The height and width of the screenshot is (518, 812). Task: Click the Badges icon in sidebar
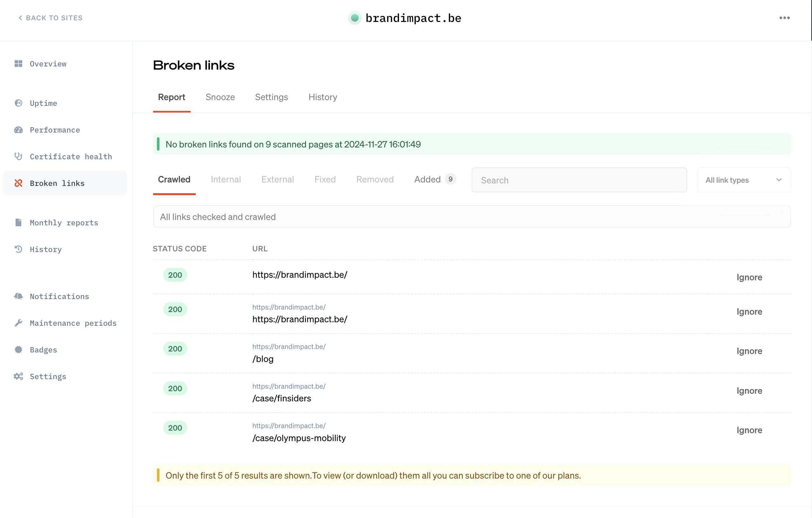tap(18, 350)
